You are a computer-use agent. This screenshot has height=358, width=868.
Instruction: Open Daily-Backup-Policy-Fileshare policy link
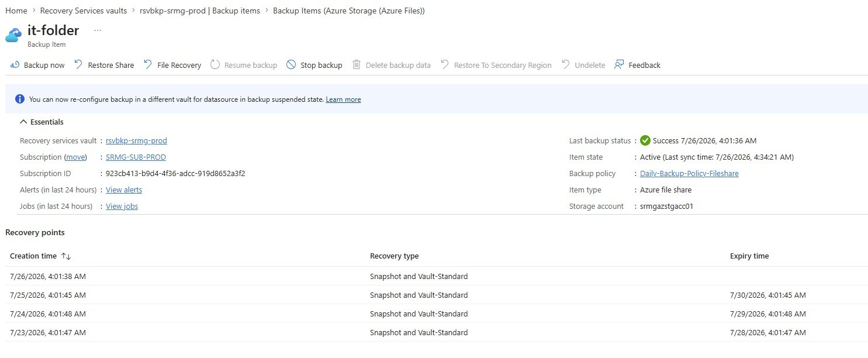tap(689, 173)
